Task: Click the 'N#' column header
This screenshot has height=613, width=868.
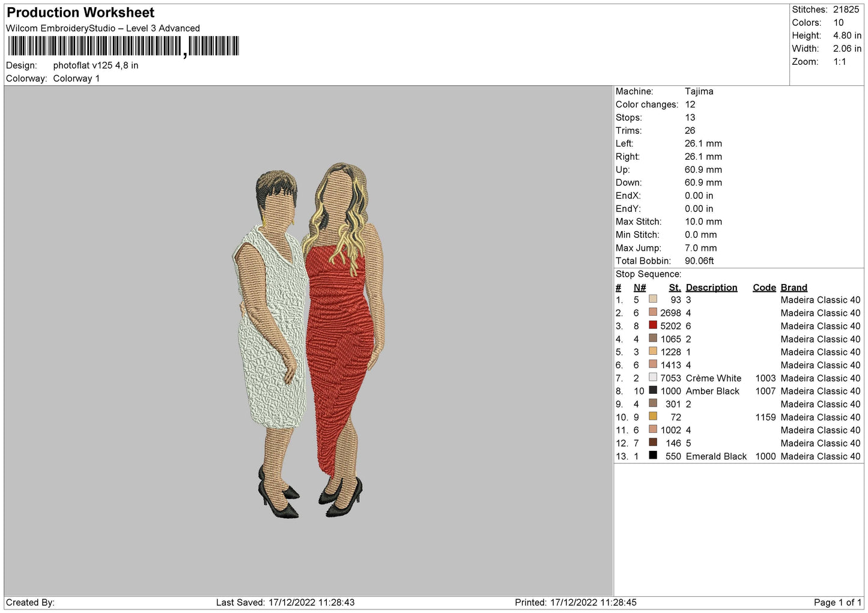Action: point(640,288)
